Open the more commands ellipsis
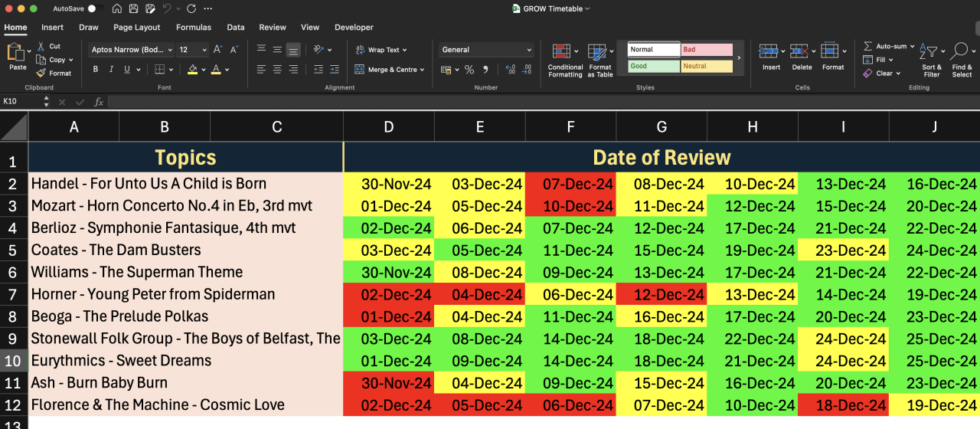The image size is (980, 429). pyautogui.click(x=208, y=8)
